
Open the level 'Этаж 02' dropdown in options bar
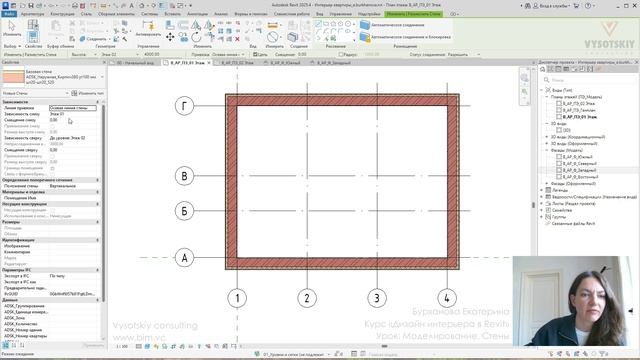[120, 54]
